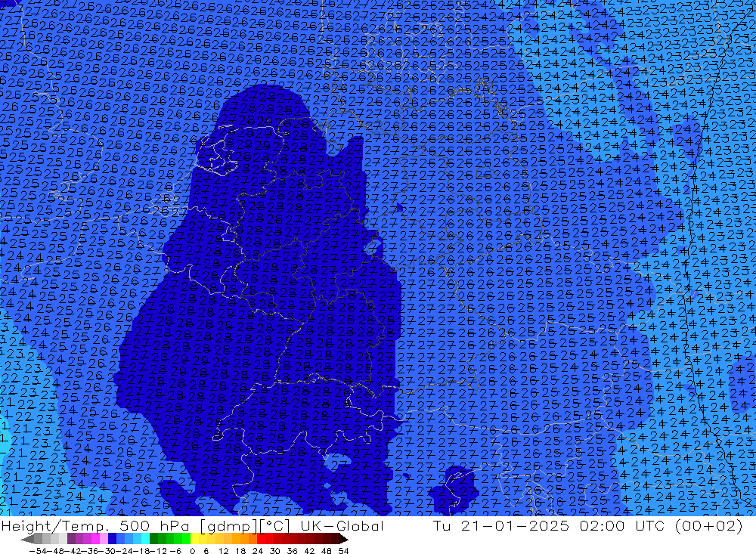Click the dark brown right arrow end of the color scale

click(x=344, y=539)
